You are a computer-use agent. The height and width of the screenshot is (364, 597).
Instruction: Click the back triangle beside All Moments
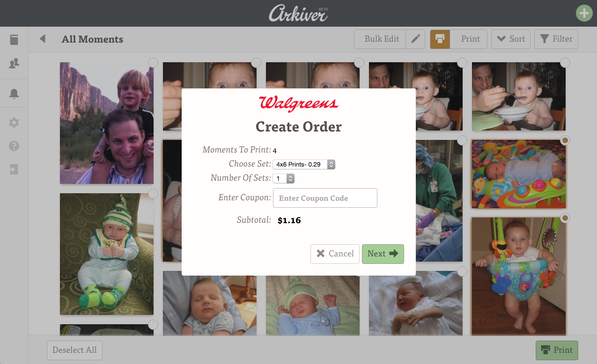[x=43, y=39]
